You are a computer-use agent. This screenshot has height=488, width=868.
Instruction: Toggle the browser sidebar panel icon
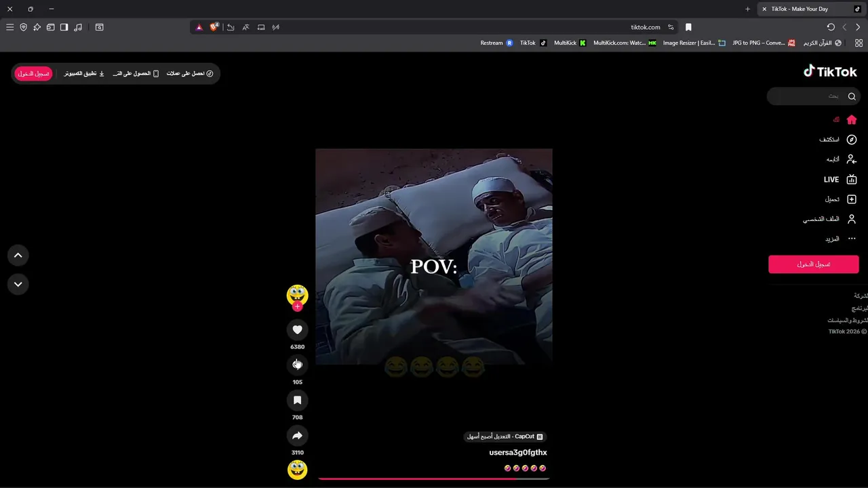64,27
